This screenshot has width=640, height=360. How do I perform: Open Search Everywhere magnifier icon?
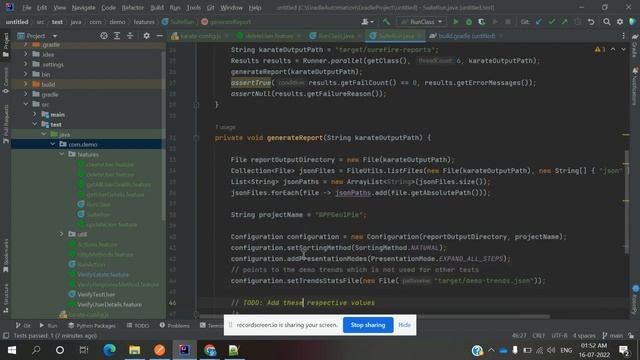(x=607, y=22)
